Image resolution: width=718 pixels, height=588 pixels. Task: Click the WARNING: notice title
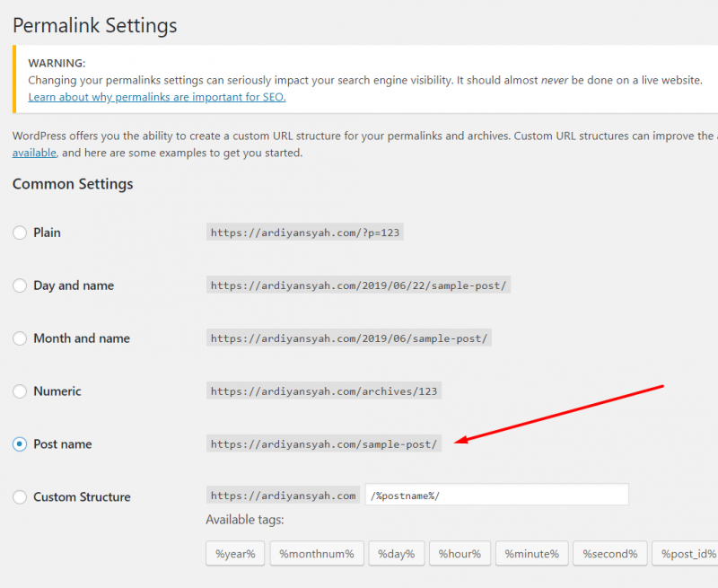pos(57,63)
